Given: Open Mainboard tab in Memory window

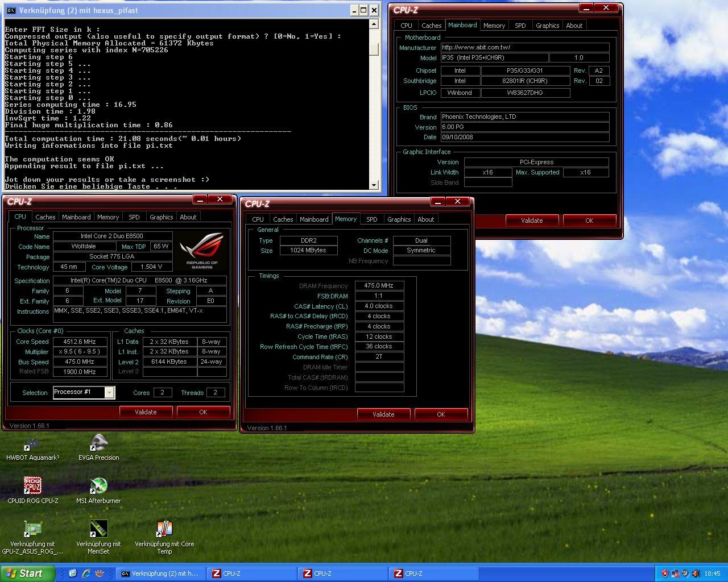Looking at the screenshot, I should click(x=314, y=219).
